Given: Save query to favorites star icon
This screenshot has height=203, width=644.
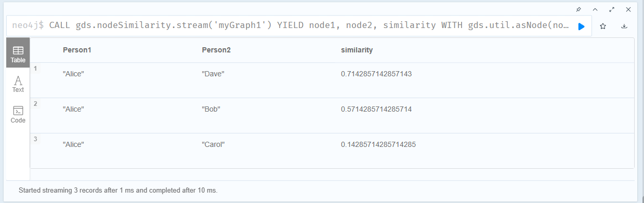Looking at the screenshot, I should (603, 26).
